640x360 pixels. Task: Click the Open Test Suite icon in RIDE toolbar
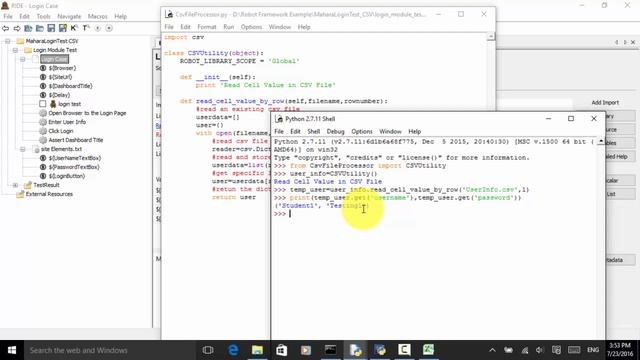pyautogui.click(x=28, y=28)
